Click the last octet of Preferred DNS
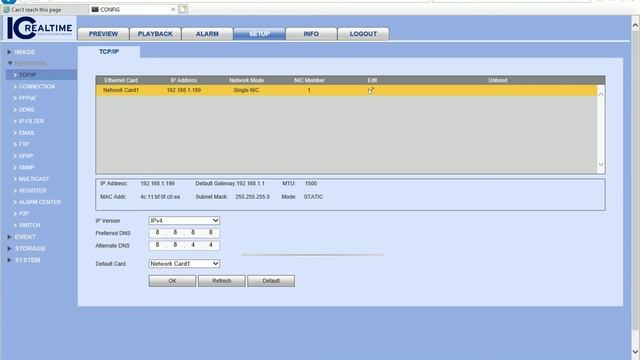This screenshot has height=360, width=640. [211, 233]
